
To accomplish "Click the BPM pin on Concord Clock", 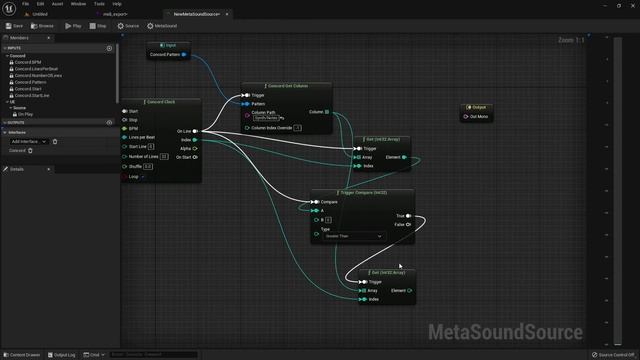I will click(124, 129).
